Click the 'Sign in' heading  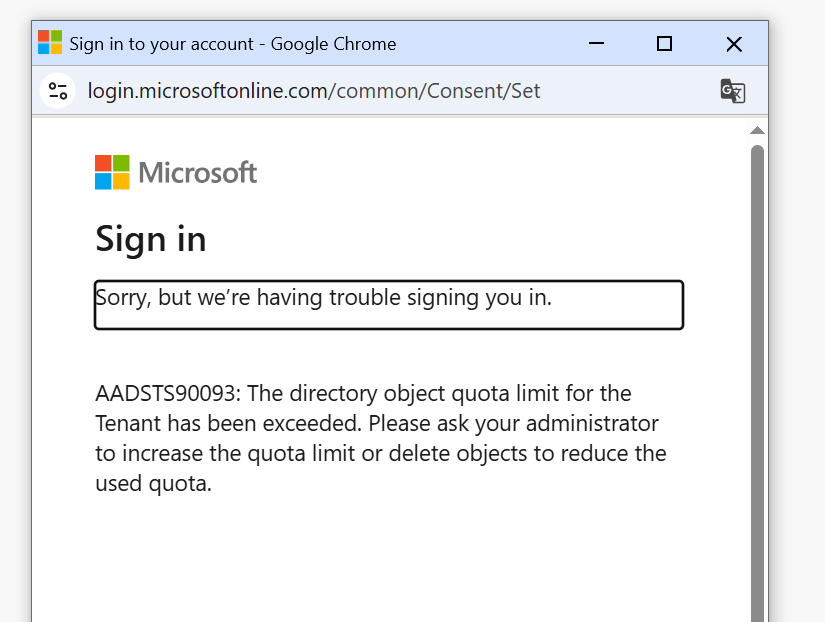150,239
